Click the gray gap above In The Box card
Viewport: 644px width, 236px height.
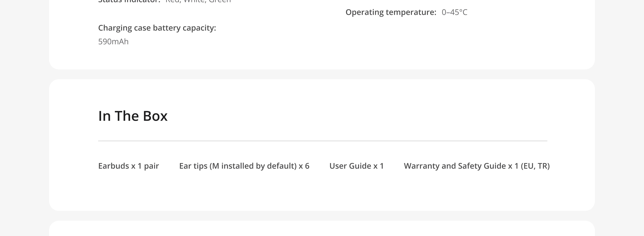tap(322, 74)
